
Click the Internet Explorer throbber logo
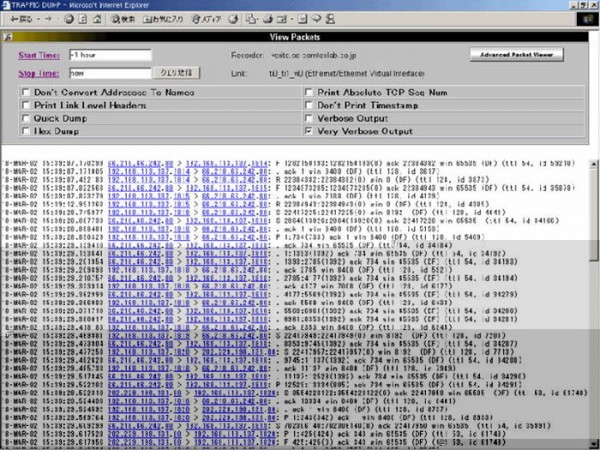coord(588,19)
